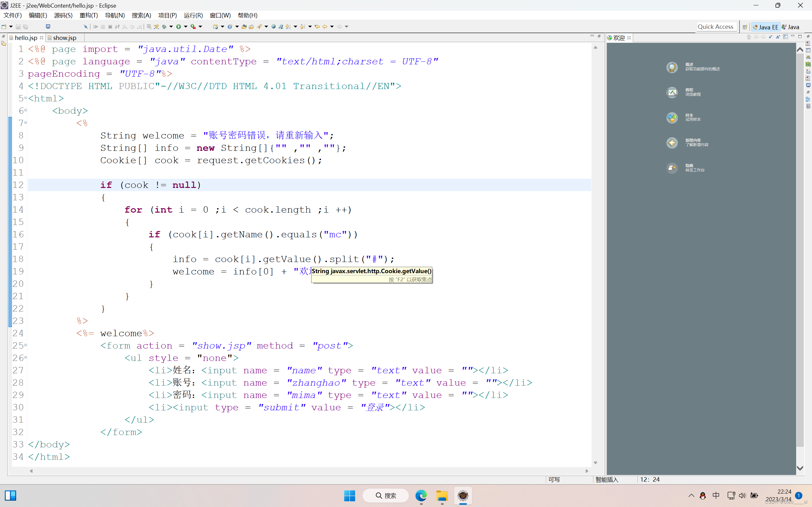This screenshot has height=507, width=812.
Task: Click the 转至工作台 workbench link
Action: point(695,170)
